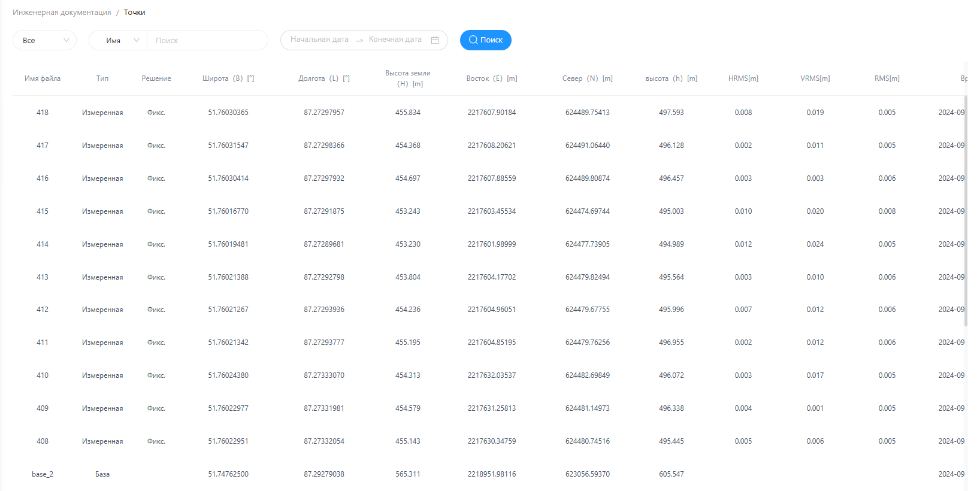Select point name '416'
Image resolution: width=980 pixels, height=491 pixels.
point(43,178)
